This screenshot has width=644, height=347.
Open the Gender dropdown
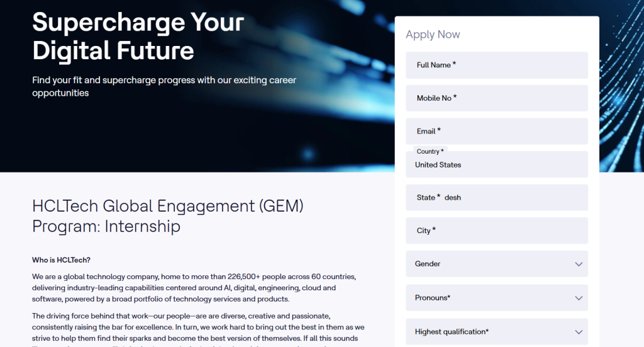click(496, 264)
